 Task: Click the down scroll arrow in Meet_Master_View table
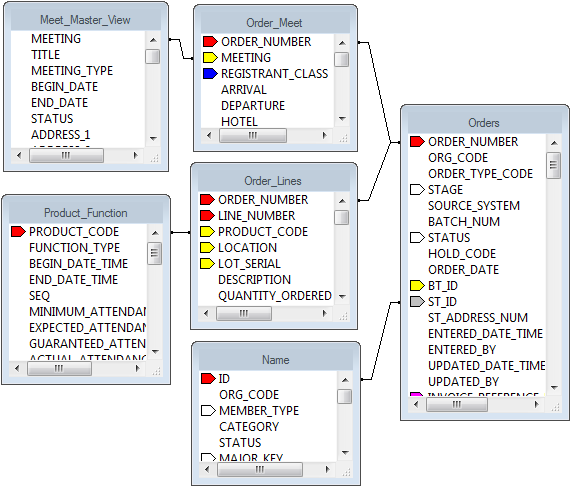153,139
